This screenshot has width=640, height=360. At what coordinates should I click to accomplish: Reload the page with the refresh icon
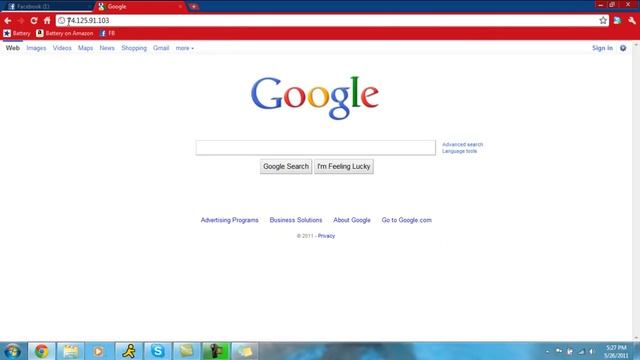click(34, 20)
